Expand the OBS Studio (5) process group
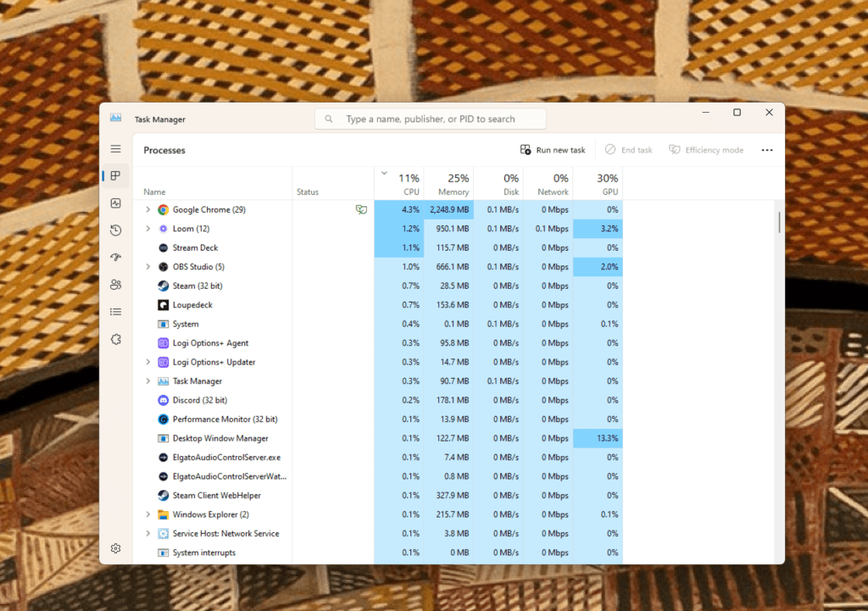 (x=147, y=267)
